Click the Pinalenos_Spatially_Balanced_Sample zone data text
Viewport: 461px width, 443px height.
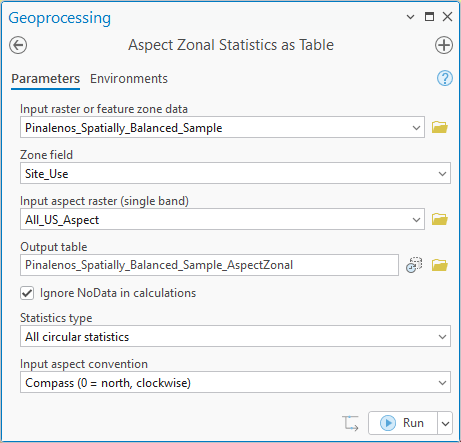click(124, 128)
